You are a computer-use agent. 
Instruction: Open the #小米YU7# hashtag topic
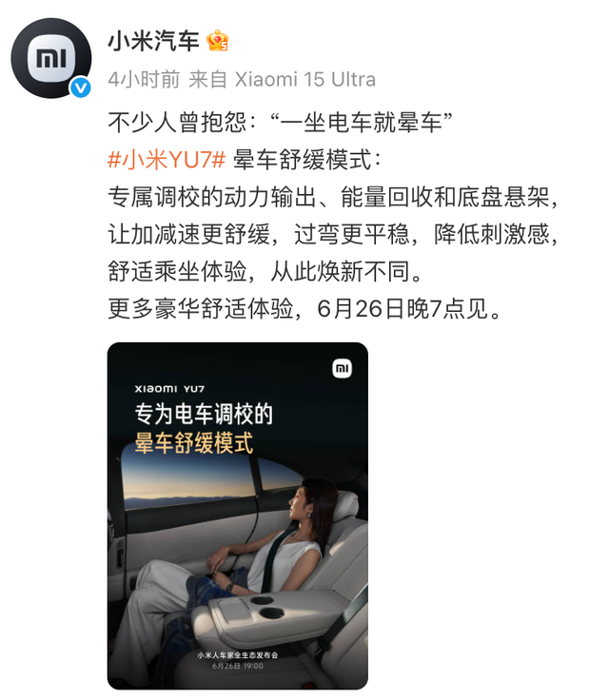tap(167, 160)
